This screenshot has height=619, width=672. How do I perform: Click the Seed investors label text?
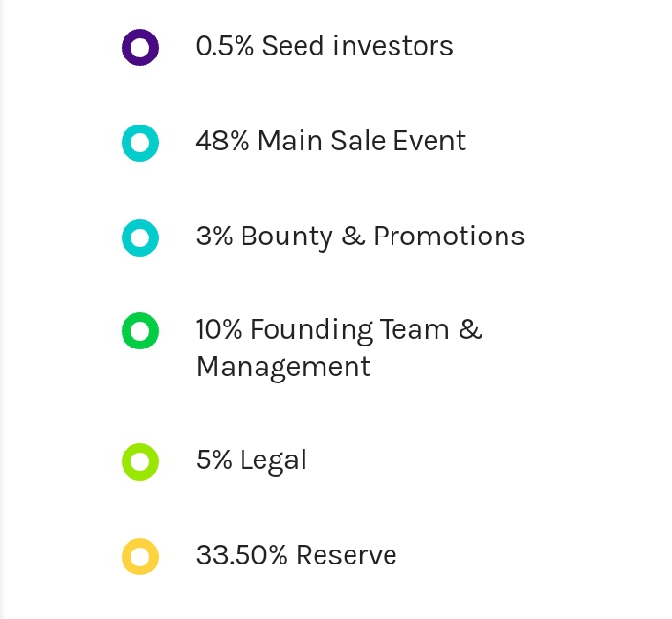[357, 46]
